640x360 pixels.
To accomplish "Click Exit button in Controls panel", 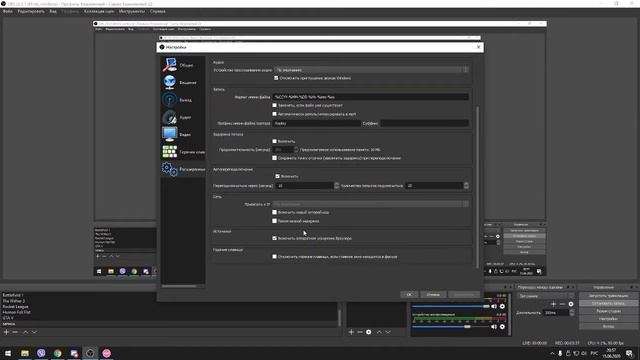I will tap(609, 327).
